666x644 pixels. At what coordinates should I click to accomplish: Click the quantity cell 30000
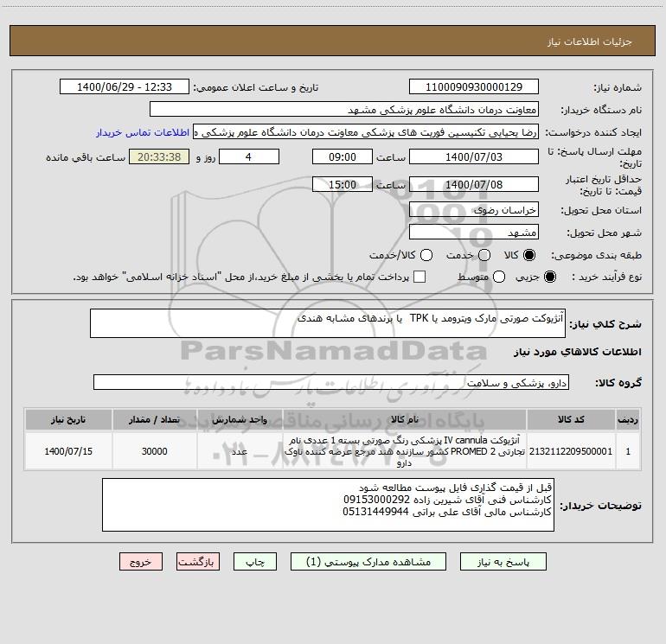[x=154, y=451]
